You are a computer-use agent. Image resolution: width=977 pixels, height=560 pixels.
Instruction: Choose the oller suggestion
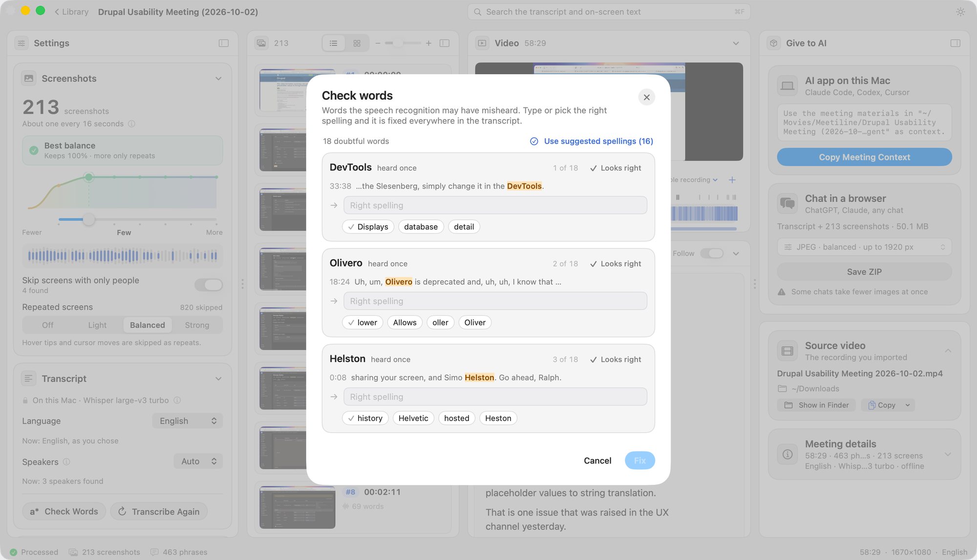pos(440,323)
